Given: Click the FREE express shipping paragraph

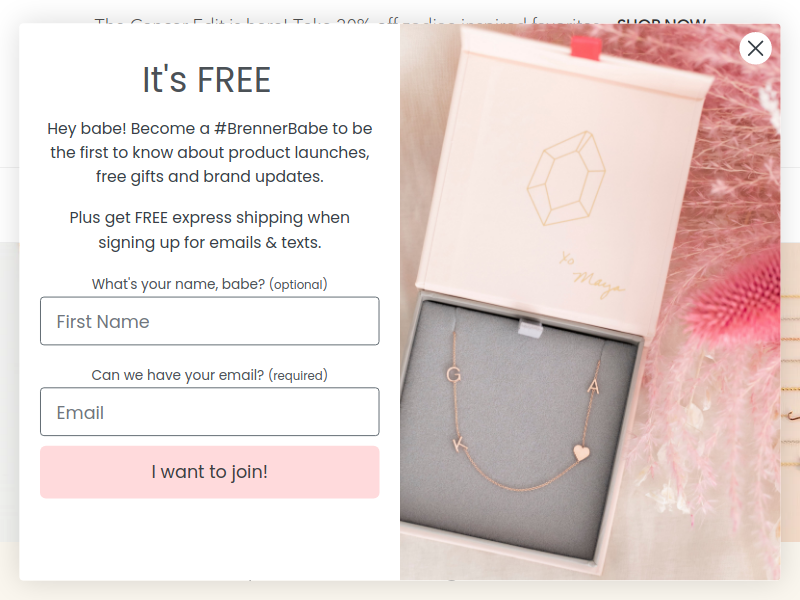Looking at the screenshot, I should 210,230.
